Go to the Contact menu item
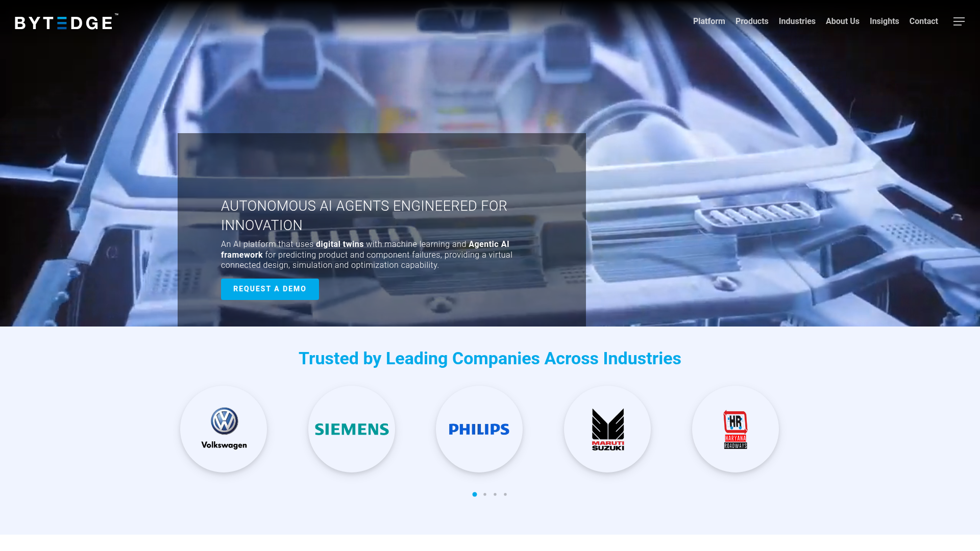The width and height of the screenshot is (980, 551). 923,21
